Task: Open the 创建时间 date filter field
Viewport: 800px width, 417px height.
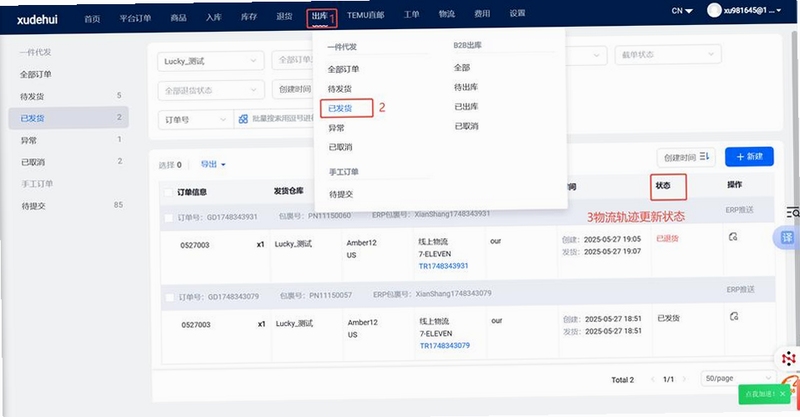Action: (294, 89)
